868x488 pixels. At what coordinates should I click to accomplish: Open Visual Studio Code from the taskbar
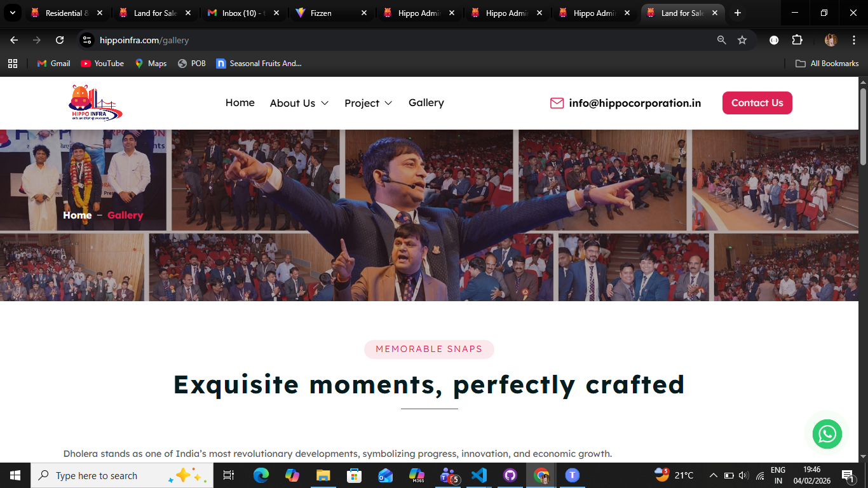[x=479, y=475]
